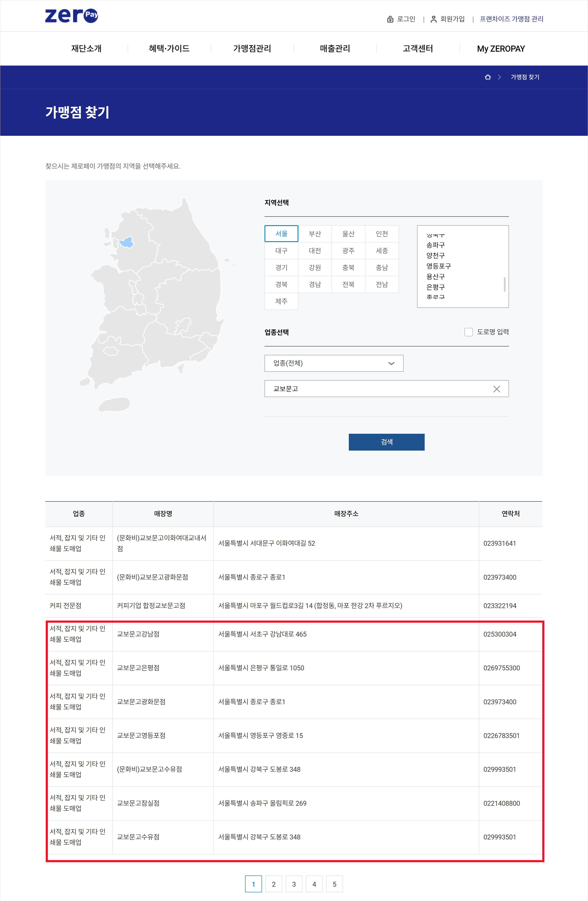Open the 업종(전체) dropdown chevron

[x=391, y=363]
